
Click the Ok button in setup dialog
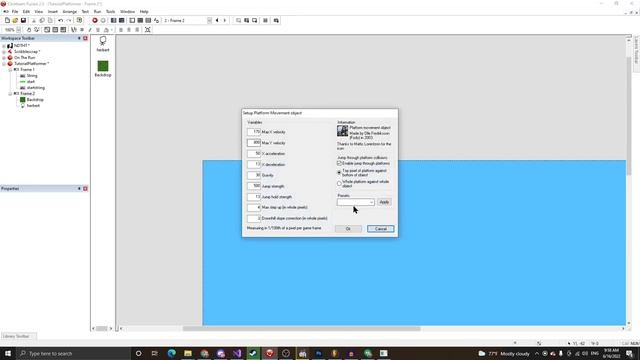(348, 229)
